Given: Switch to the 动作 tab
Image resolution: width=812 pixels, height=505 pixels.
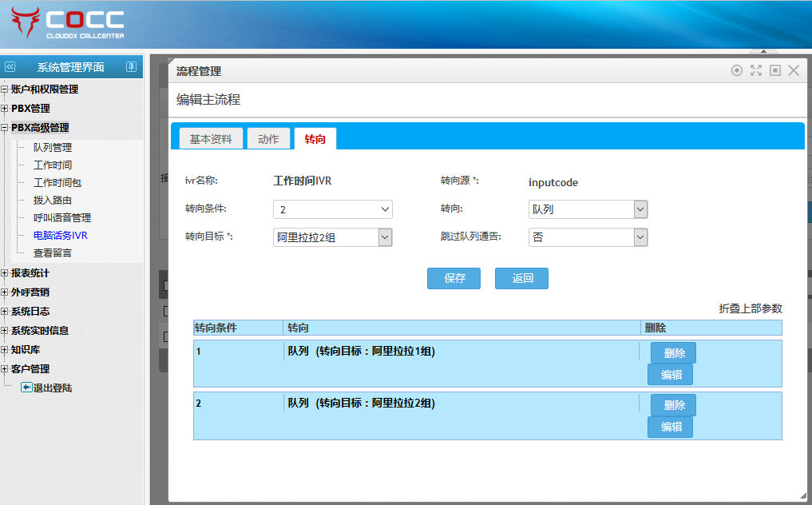Looking at the screenshot, I should point(268,139).
